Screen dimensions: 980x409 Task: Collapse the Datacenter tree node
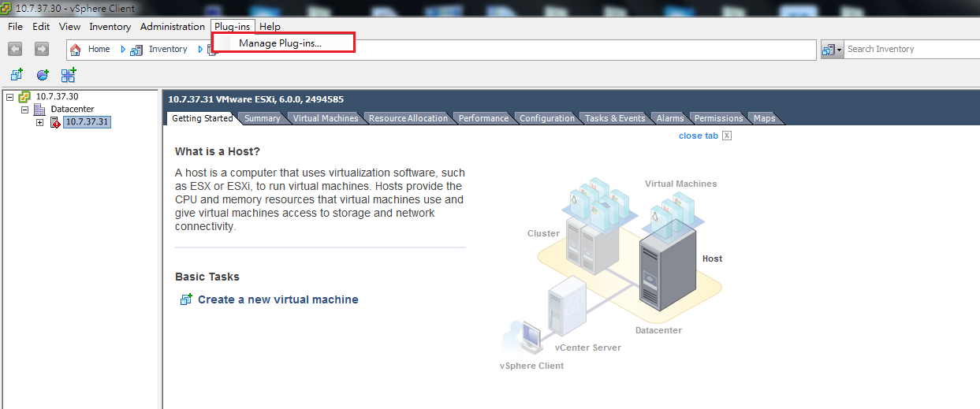[x=24, y=110]
